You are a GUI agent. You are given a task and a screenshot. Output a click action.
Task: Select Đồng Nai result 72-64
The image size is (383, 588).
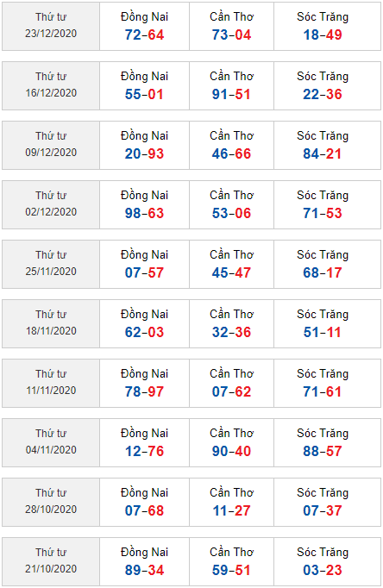point(144,34)
